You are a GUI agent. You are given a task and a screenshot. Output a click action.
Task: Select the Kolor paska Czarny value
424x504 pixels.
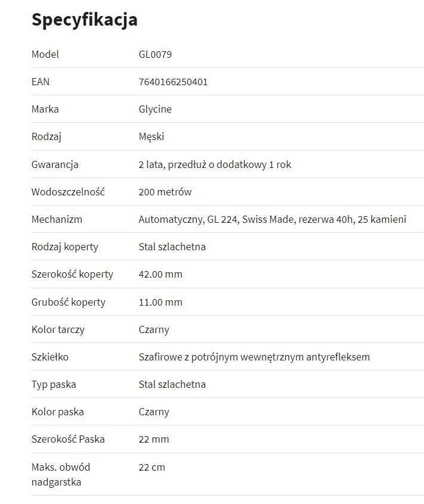point(154,412)
